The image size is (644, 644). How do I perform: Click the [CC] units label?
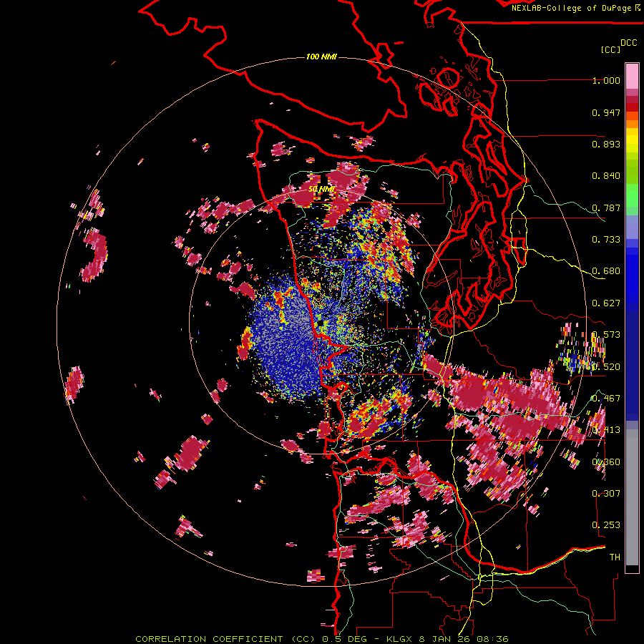611,49
